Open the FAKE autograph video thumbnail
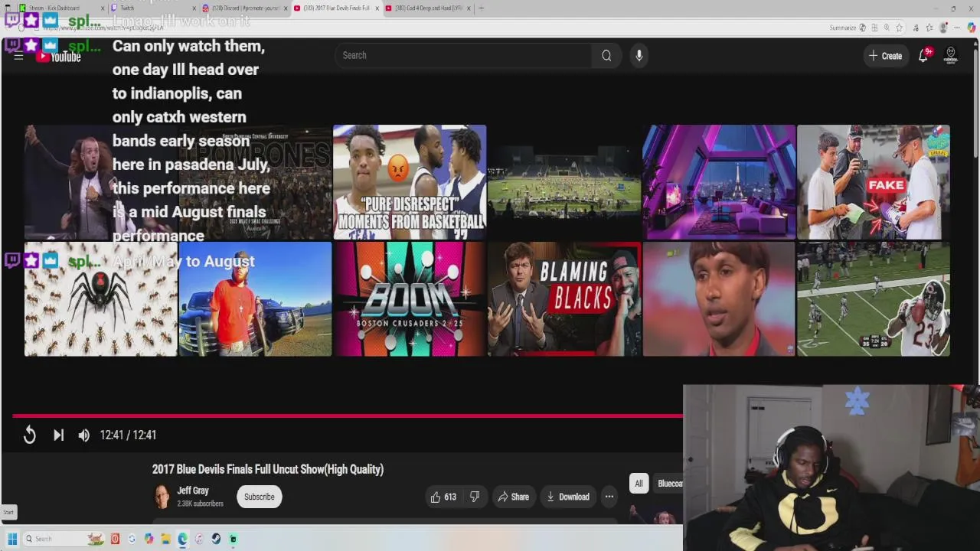This screenshot has width=980, height=551. tap(874, 182)
